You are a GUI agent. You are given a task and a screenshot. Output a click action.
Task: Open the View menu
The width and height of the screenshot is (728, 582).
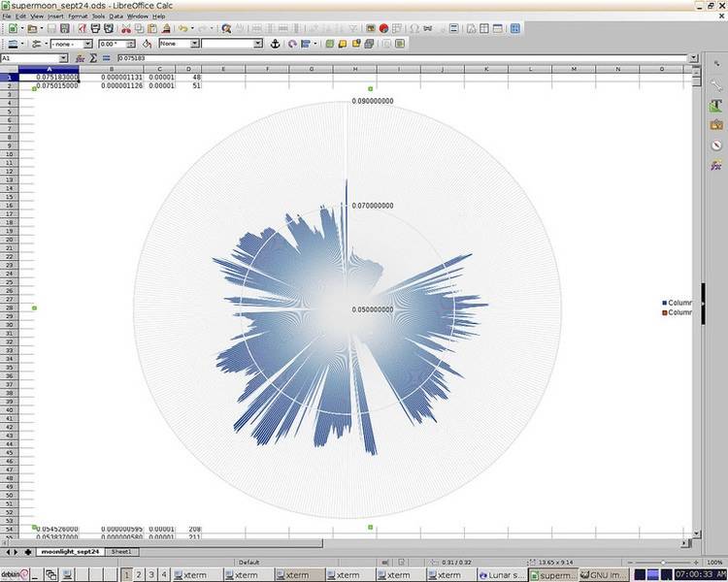click(x=37, y=16)
